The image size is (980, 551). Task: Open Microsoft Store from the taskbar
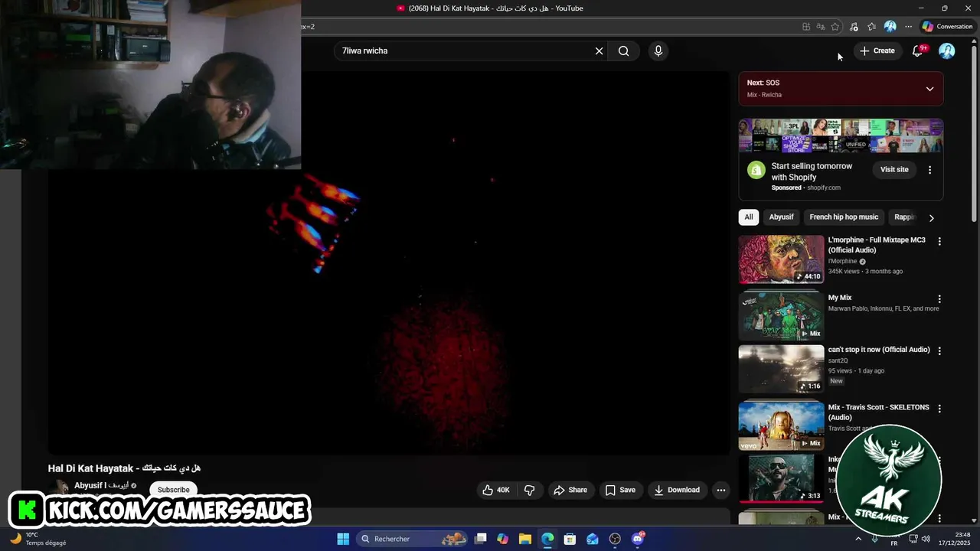pyautogui.click(x=570, y=539)
